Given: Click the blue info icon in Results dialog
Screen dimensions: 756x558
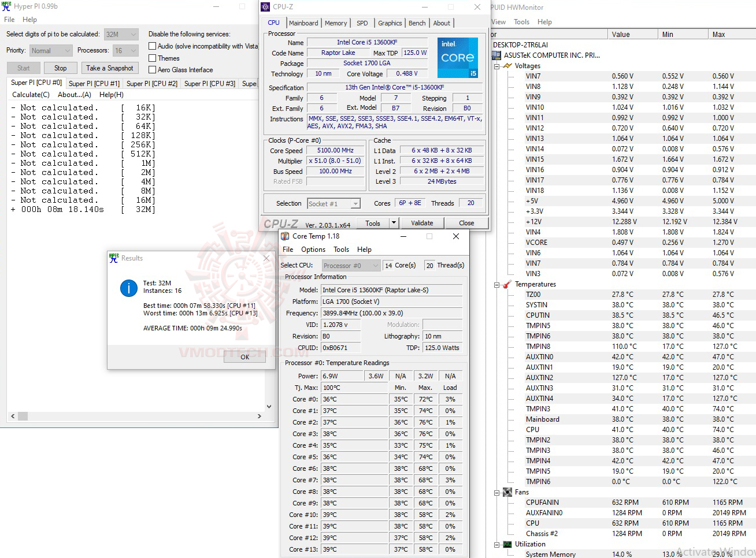Looking at the screenshot, I should point(128,288).
